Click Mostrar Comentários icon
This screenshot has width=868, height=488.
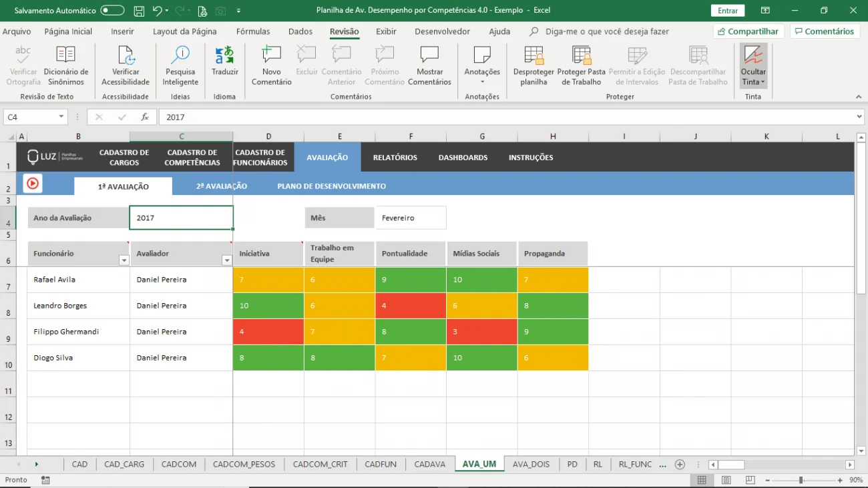pos(429,65)
